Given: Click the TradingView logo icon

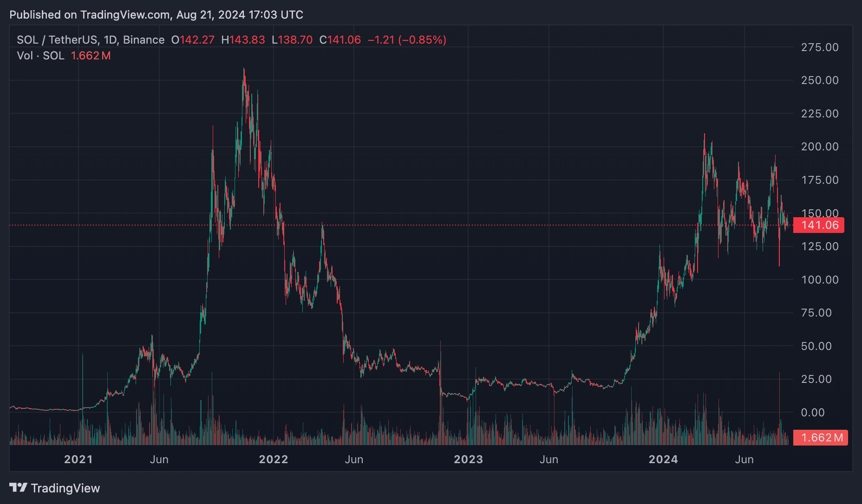Looking at the screenshot, I should tap(19, 488).
